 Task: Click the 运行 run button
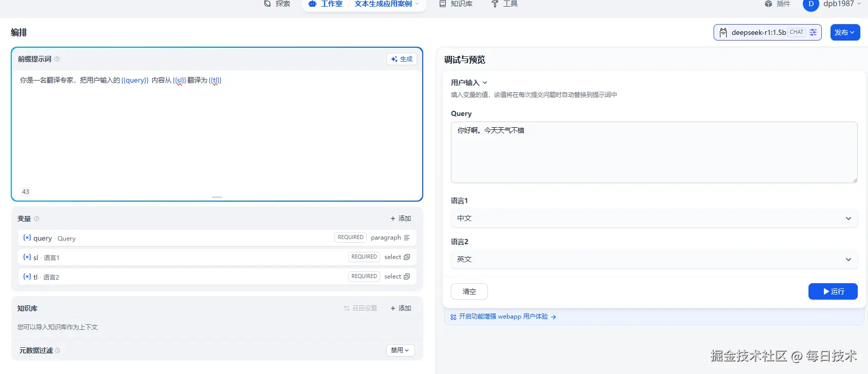click(833, 291)
